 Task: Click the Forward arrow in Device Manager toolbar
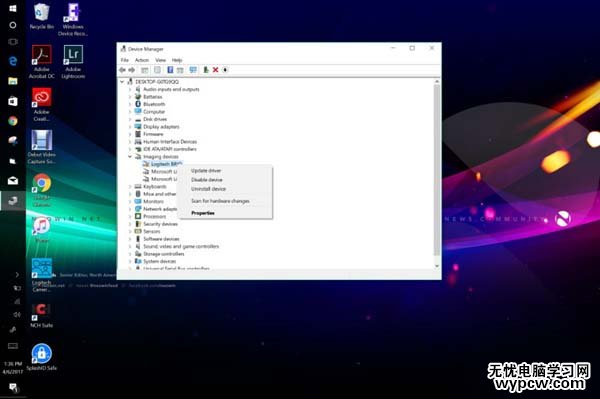tap(132, 70)
